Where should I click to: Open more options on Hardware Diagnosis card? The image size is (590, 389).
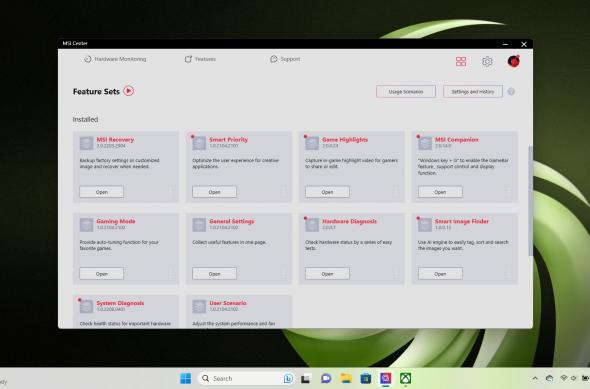[396, 274]
